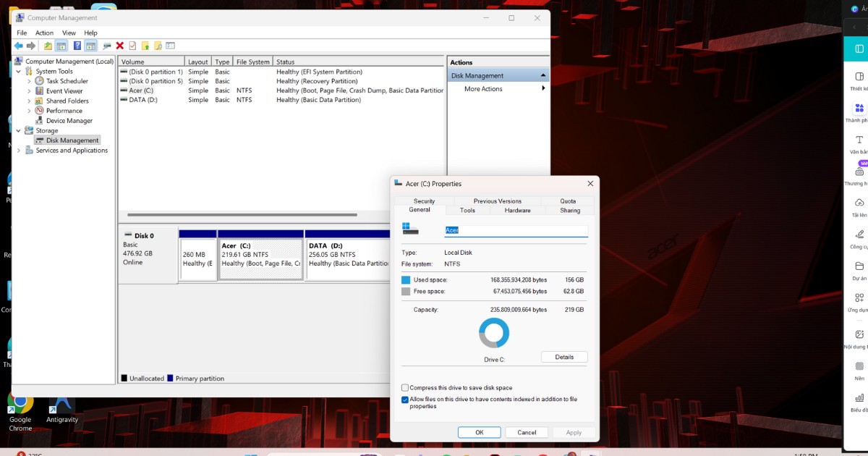The height and width of the screenshot is (456, 868).
Task: Click the Properties checkmark toolbar icon
Action: (x=132, y=46)
